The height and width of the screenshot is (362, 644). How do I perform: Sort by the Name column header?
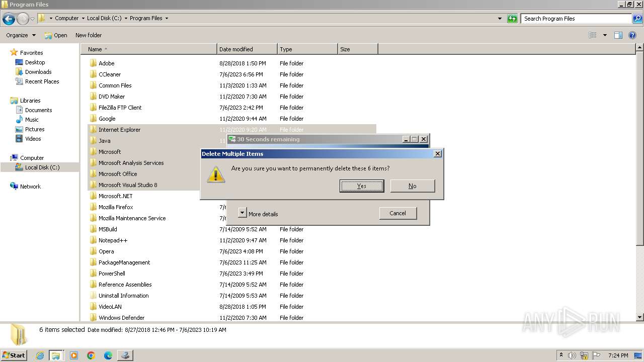click(x=149, y=49)
